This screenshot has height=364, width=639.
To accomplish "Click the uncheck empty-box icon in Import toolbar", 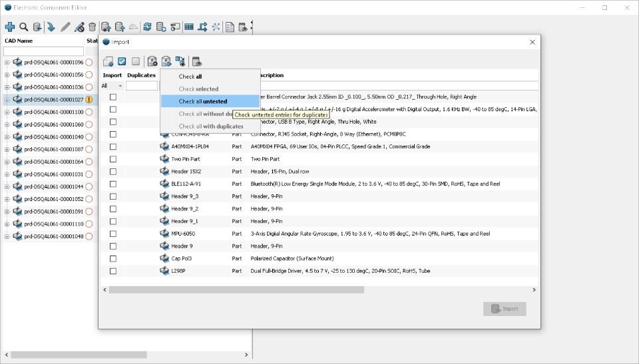I will (136, 61).
